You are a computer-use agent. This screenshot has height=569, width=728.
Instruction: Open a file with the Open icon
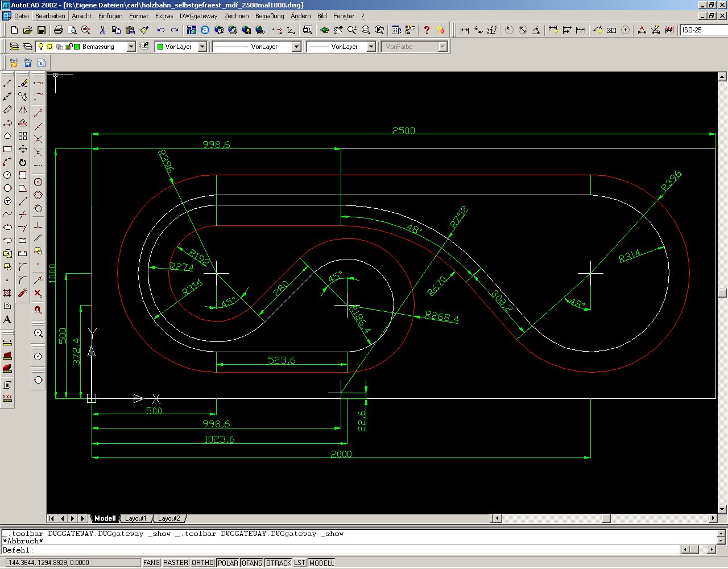pos(28,30)
